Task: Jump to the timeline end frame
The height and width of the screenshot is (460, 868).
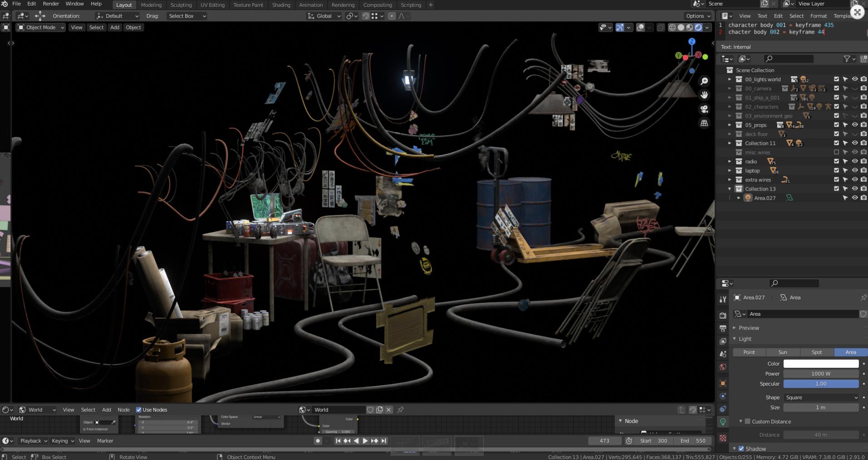Action: [384, 441]
